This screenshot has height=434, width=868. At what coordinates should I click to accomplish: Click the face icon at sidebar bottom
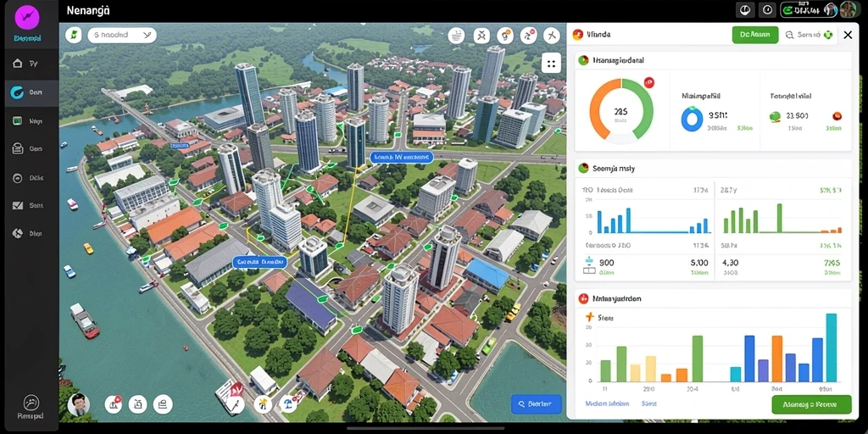click(x=30, y=403)
